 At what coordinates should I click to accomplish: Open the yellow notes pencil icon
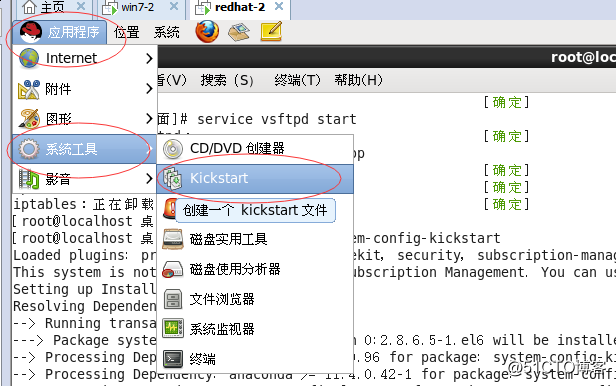[x=271, y=31]
